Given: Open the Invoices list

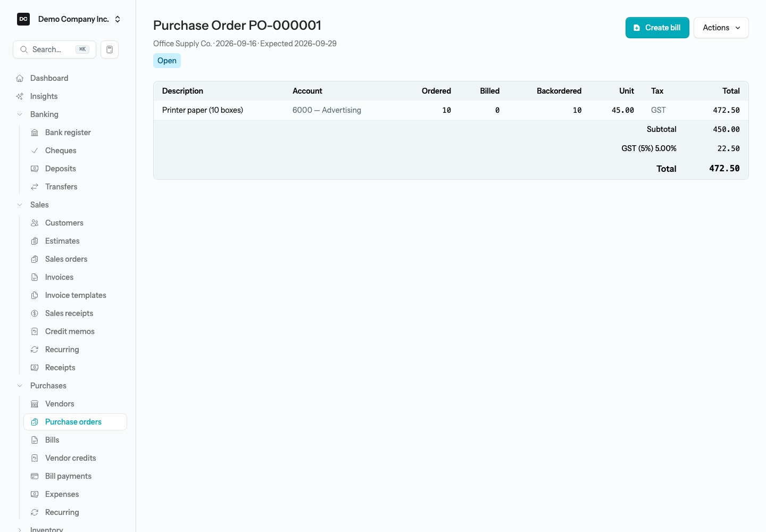Looking at the screenshot, I should click(59, 277).
